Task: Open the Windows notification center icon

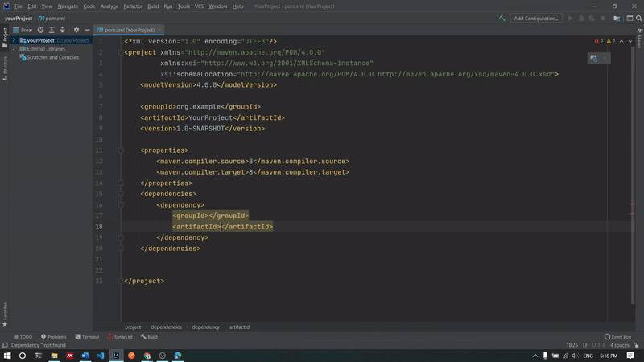Action: 630,356
